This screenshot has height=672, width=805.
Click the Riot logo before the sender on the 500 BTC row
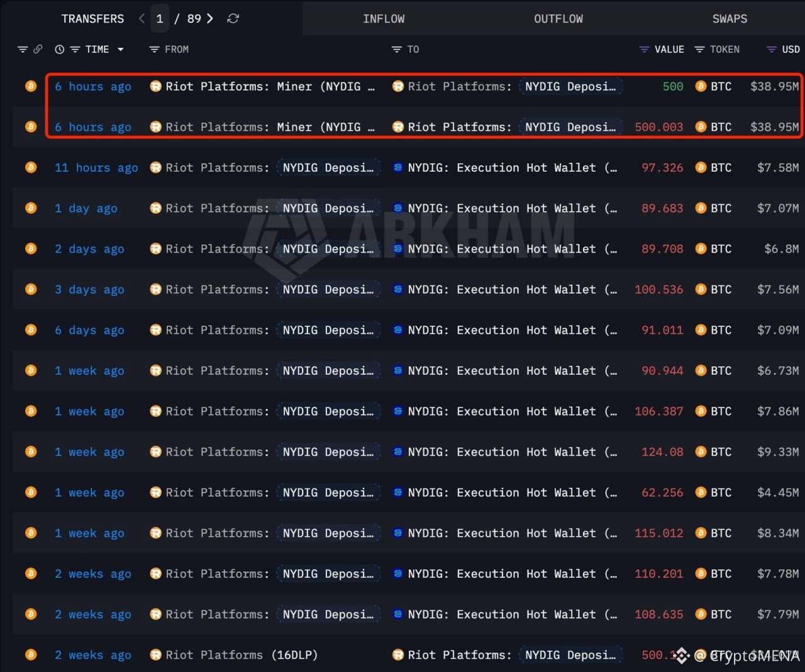tap(155, 86)
